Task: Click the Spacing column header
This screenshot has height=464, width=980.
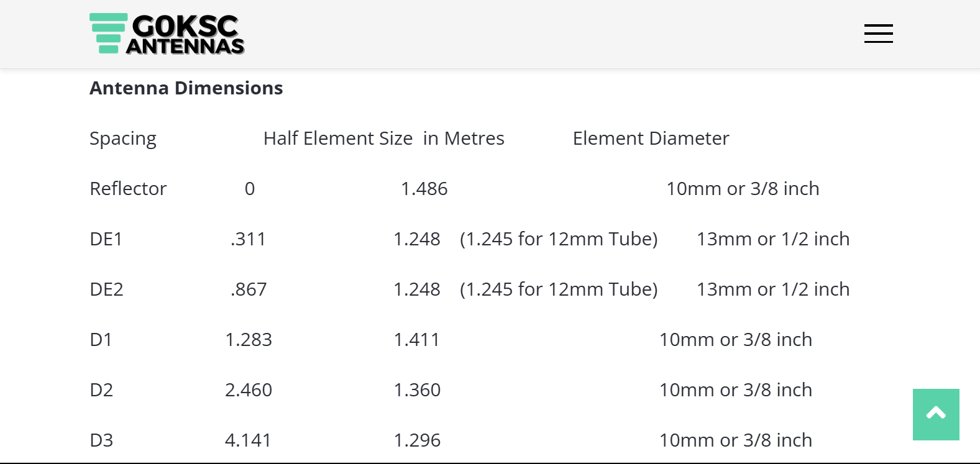Action: click(x=123, y=139)
